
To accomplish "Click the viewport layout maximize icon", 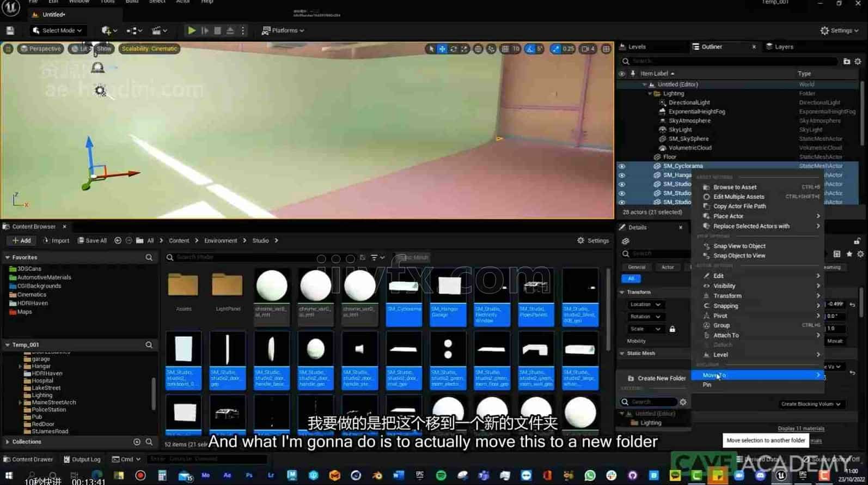I will (x=606, y=48).
